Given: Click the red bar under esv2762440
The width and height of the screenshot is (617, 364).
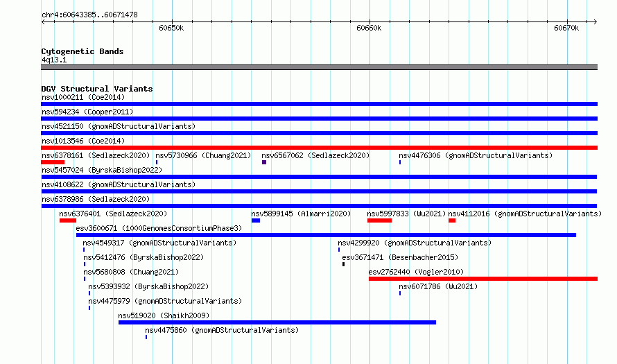Looking at the screenshot, I should (x=483, y=279).
